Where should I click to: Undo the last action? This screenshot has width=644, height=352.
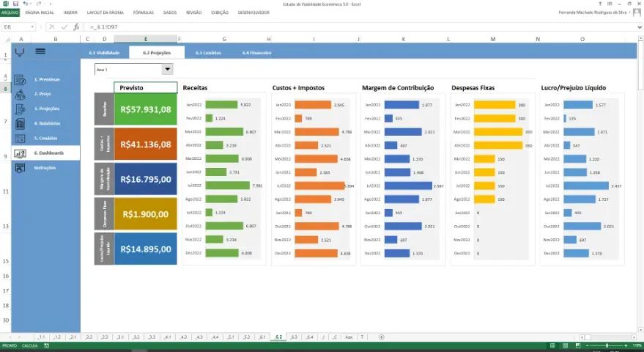(26, 4)
